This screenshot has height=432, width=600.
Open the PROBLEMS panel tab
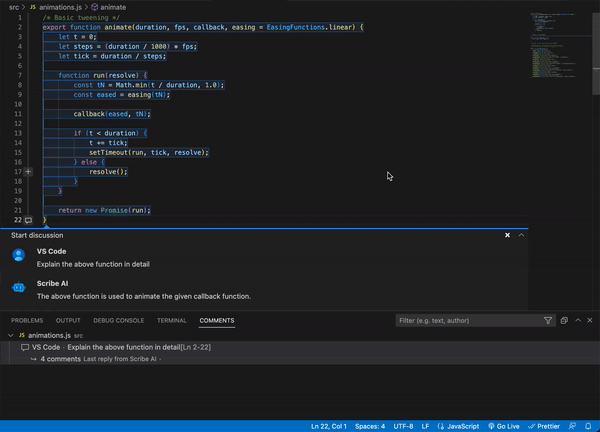(27, 321)
